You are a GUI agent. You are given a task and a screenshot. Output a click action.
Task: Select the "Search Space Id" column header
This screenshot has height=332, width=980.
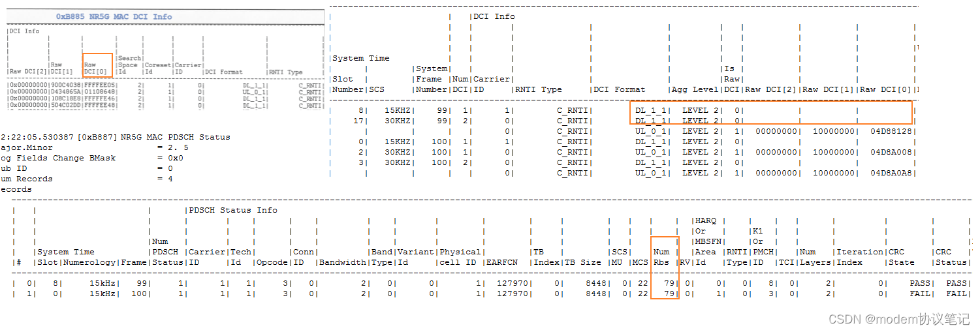pos(128,65)
